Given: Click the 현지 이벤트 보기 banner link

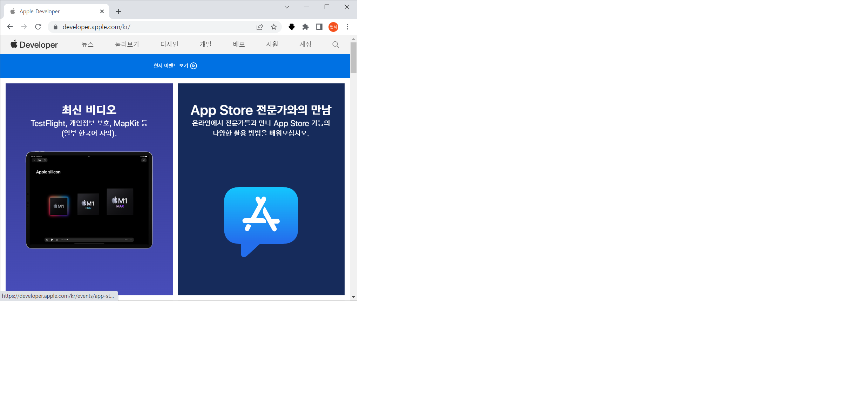Looking at the screenshot, I should (x=175, y=66).
